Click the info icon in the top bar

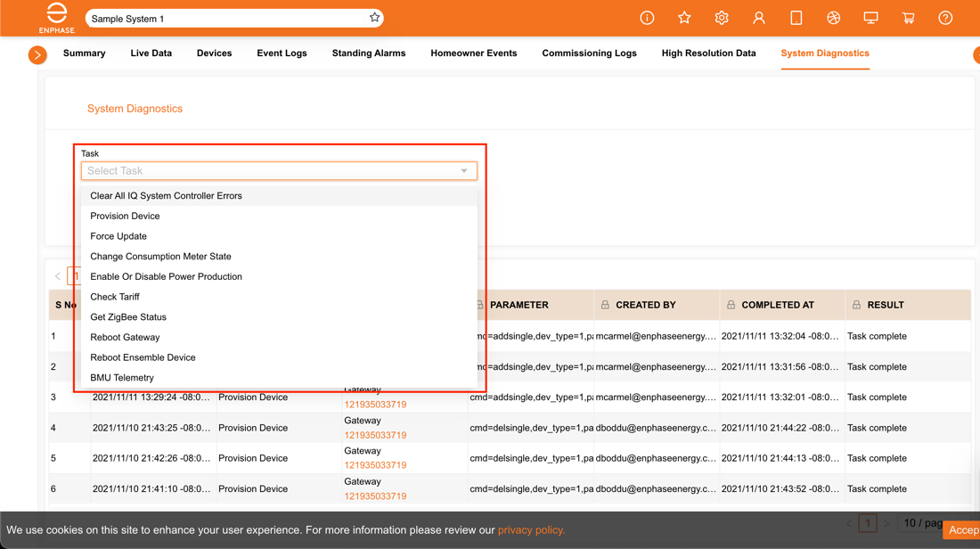(x=647, y=17)
